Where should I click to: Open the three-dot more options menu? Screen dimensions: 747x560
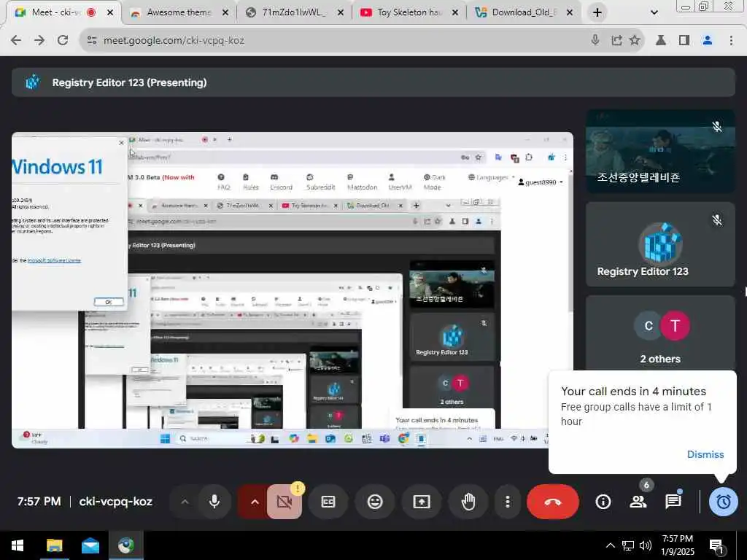[x=508, y=502]
